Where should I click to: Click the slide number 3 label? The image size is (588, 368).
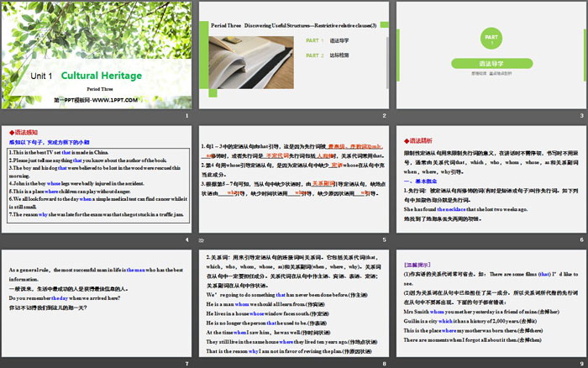tap(581, 116)
